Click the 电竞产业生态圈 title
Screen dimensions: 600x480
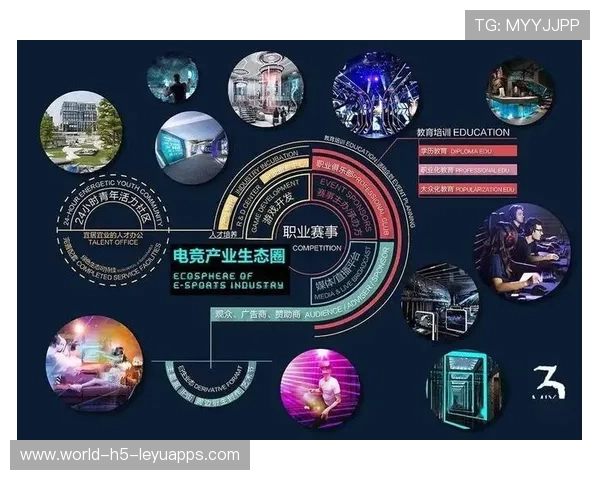pos(229,256)
